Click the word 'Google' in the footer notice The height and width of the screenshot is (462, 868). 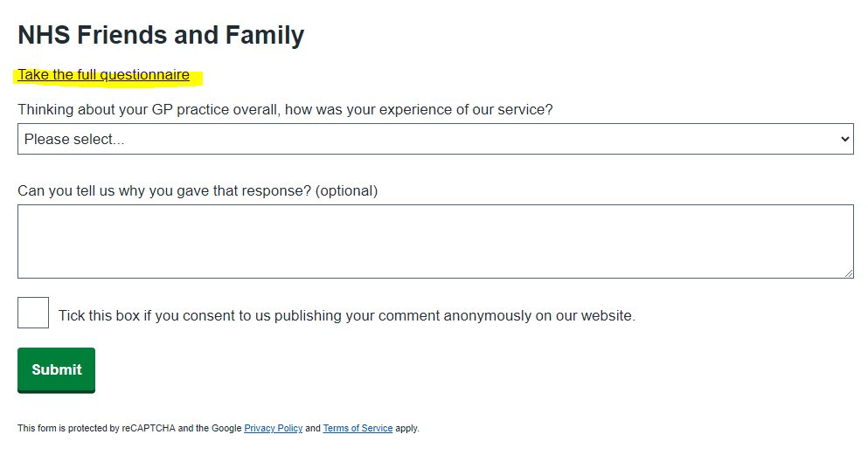click(226, 429)
